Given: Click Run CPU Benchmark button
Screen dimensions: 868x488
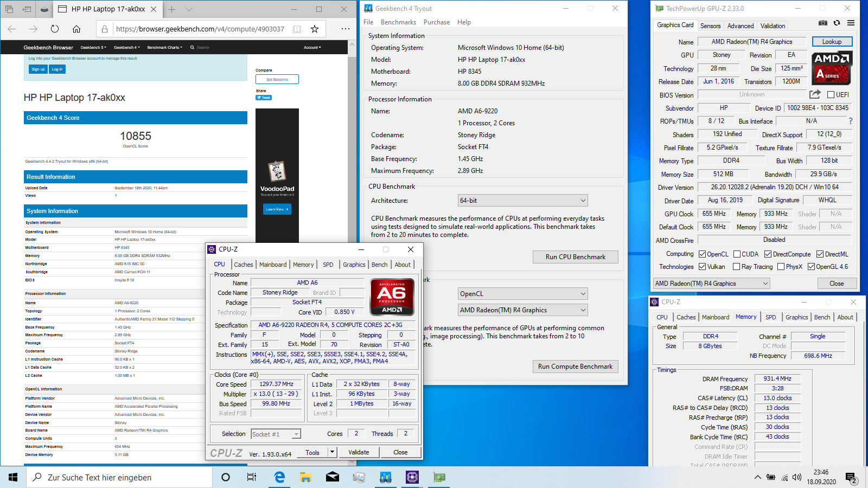Looking at the screenshot, I should 575,257.
